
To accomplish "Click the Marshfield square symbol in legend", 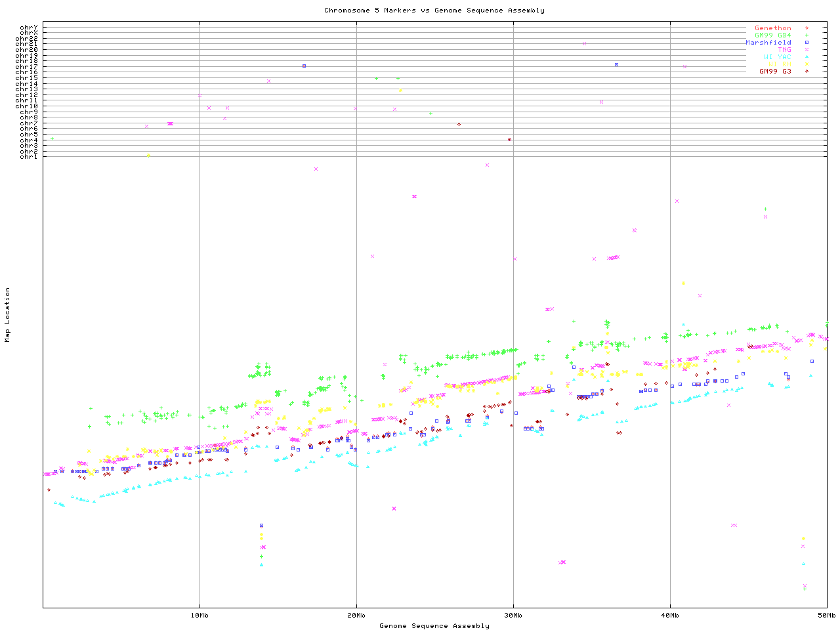I will [807, 43].
